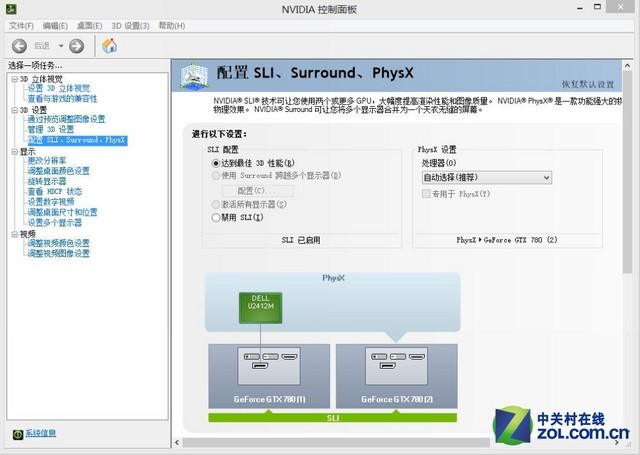Click the 配置(C)... button
The width and height of the screenshot is (640, 455).
pyautogui.click(x=258, y=191)
